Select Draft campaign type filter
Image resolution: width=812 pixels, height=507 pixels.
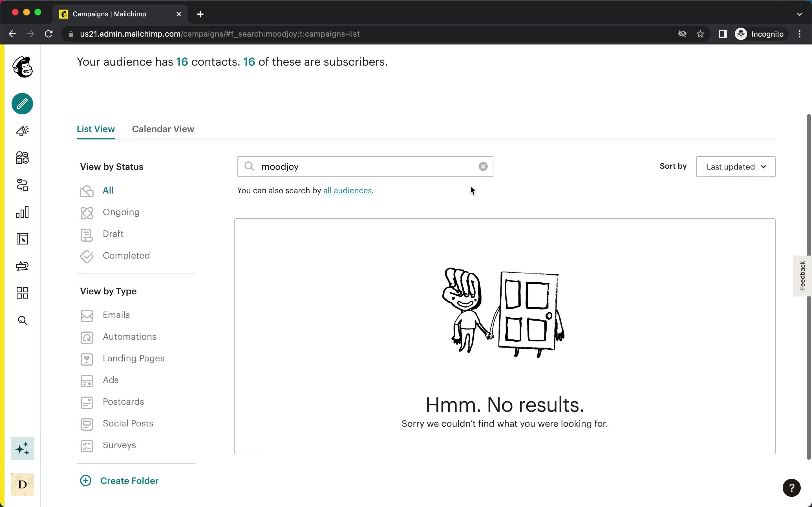pyautogui.click(x=113, y=233)
